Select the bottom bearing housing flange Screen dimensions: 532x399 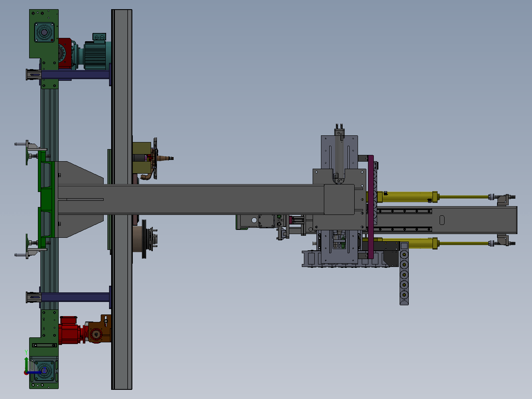click(x=44, y=370)
